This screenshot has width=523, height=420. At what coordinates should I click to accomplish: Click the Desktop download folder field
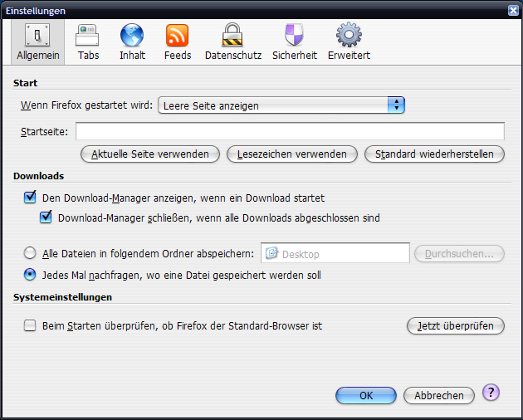tap(335, 253)
